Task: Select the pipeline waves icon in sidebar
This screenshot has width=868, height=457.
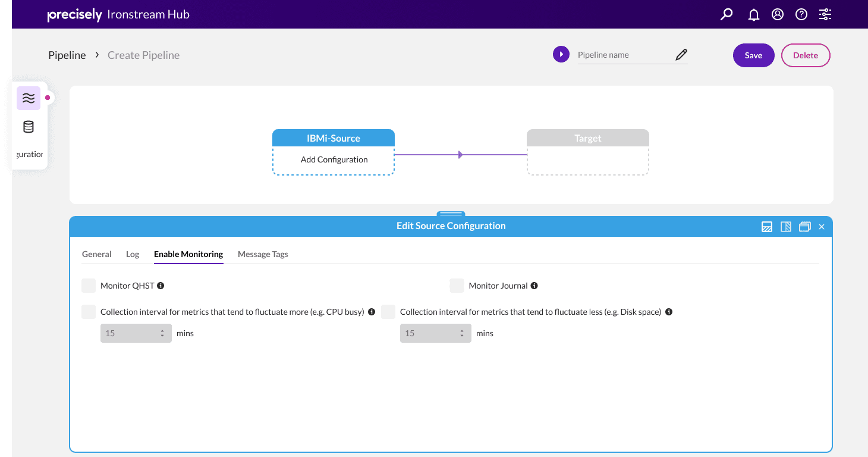Action: pyautogui.click(x=29, y=98)
